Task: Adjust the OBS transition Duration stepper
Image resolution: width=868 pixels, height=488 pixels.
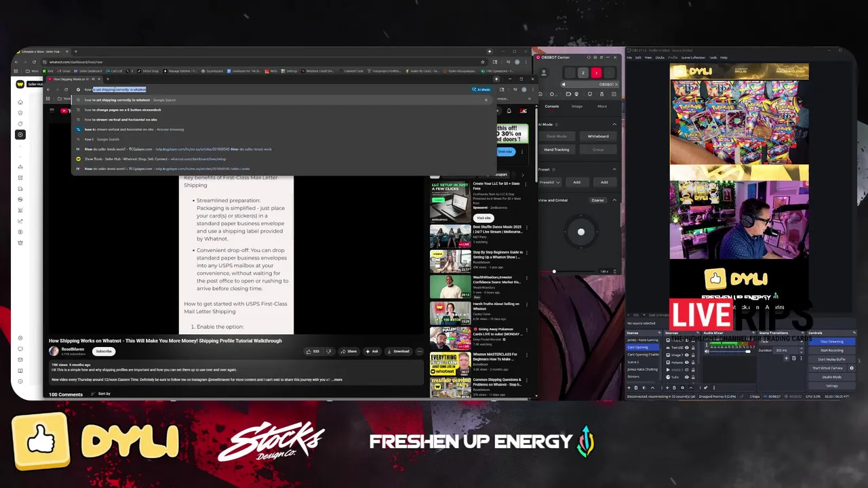Action: pos(802,350)
